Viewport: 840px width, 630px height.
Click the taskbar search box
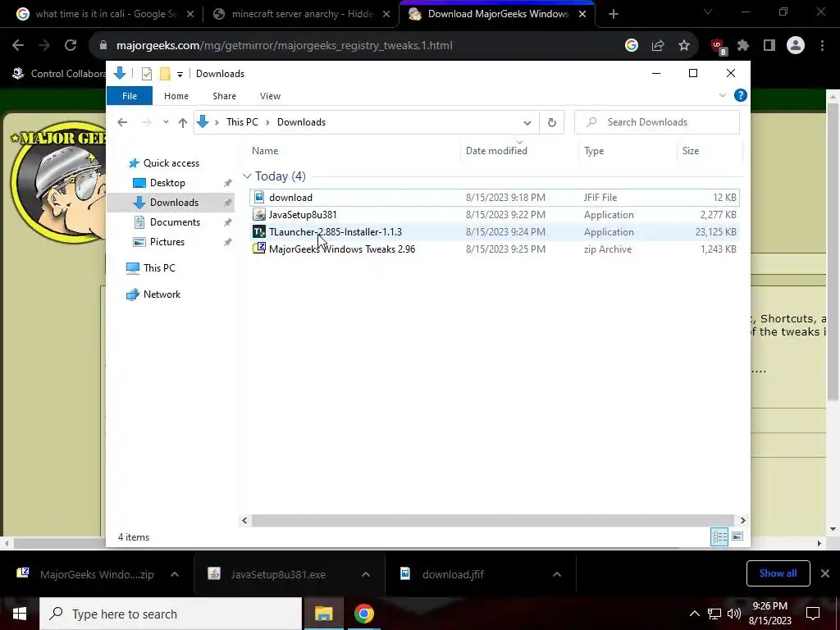pyautogui.click(x=171, y=614)
